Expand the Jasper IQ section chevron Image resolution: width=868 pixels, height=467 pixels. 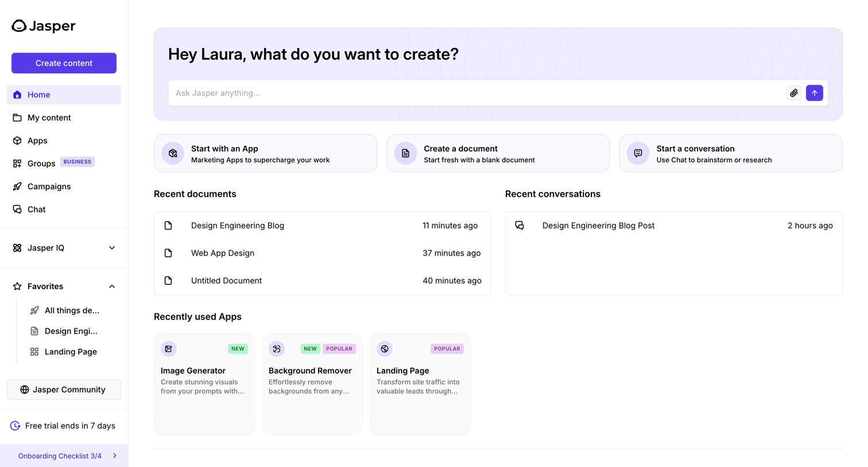coord(112,248)
